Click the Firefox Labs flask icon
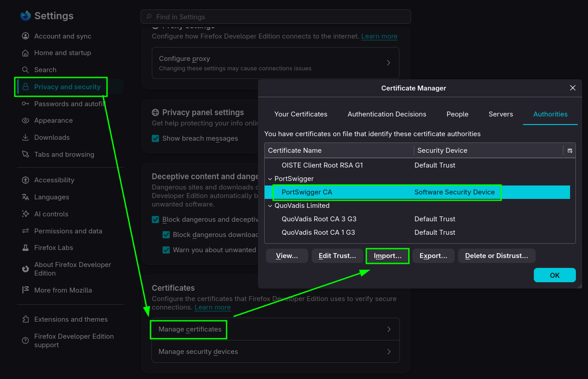The image size is (588, 379). click(26, 248)
